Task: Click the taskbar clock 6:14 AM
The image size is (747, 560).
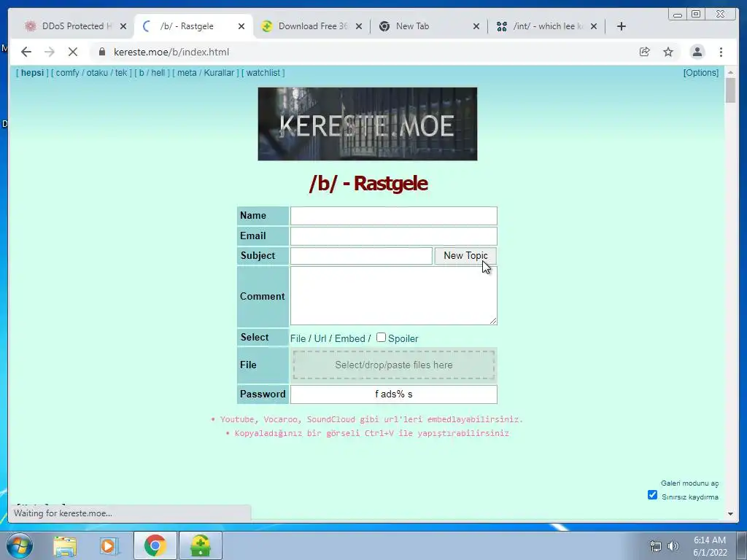Action: tap(710, 540)
